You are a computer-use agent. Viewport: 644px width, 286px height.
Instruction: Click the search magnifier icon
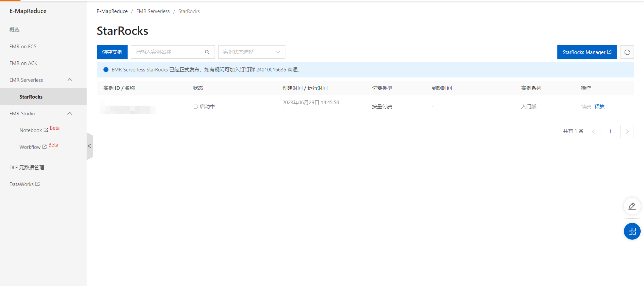tap(207, 52)
